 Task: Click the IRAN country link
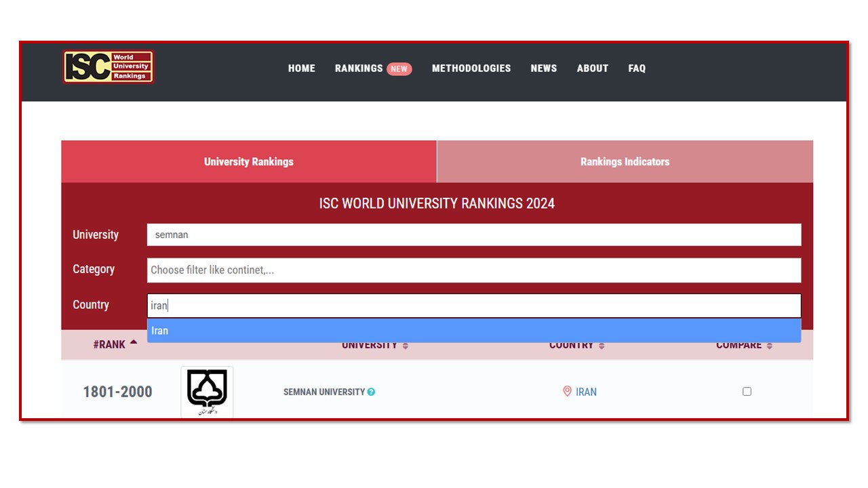pyautogui.click(x=586, y=392)
